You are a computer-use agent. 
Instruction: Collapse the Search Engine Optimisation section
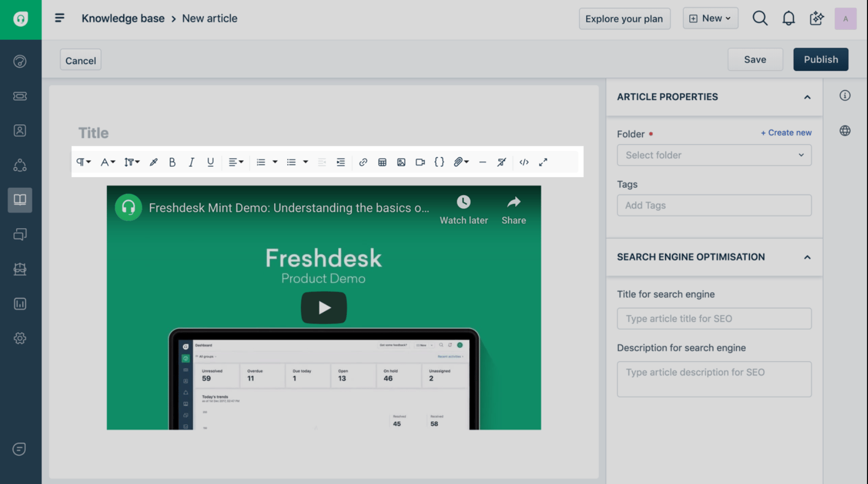coord(806,258)
